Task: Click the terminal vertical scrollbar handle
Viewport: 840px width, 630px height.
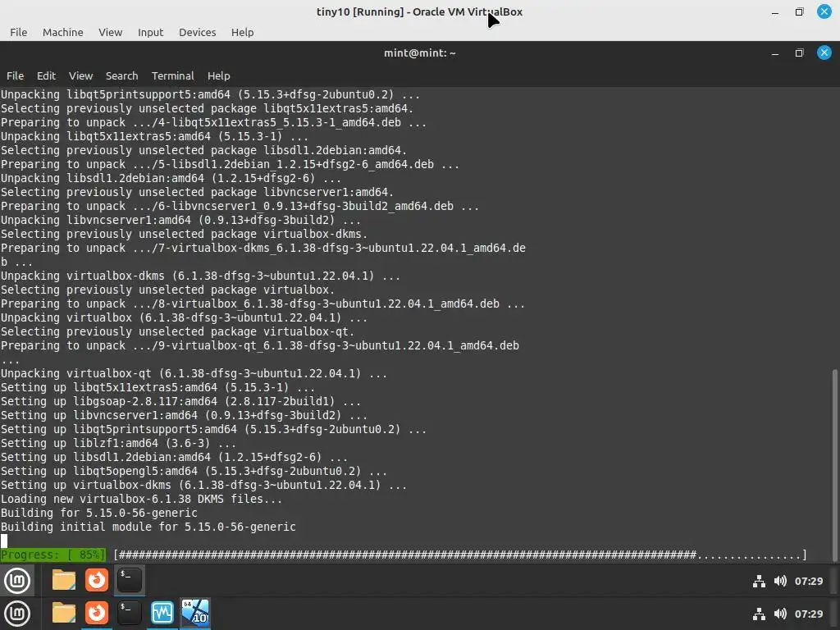Action: [834, 465]
